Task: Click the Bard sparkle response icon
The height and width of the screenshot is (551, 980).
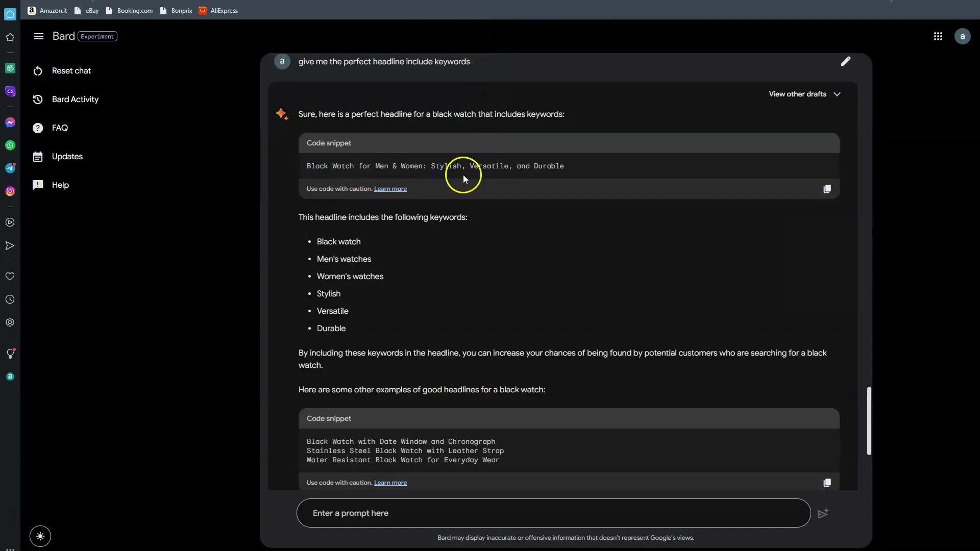Action: [282, 114]
